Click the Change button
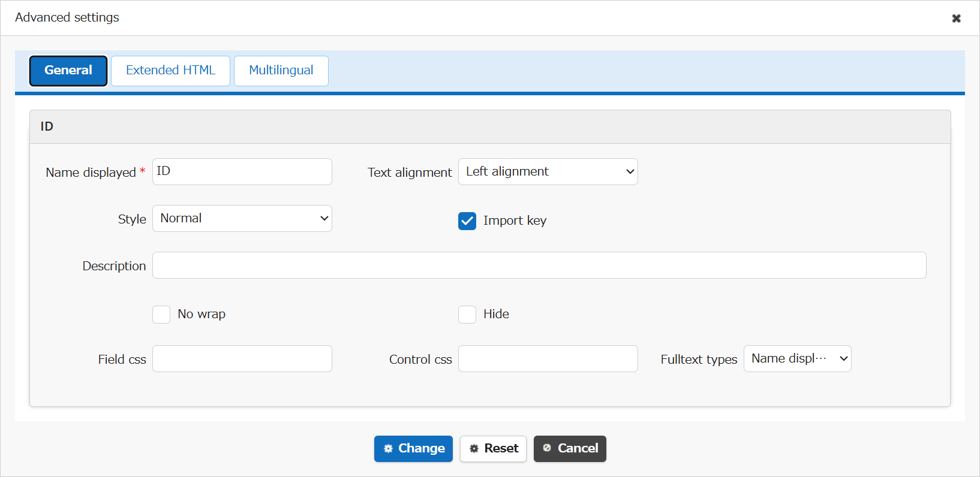Screen dimensions: 980x477 [x=413, y=449]
